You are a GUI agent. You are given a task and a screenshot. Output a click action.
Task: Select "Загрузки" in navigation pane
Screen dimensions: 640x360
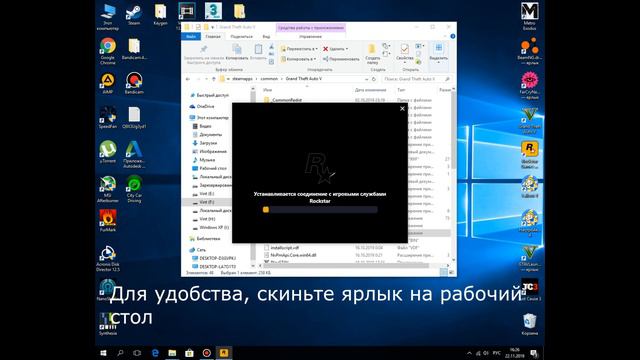point(208,143)
